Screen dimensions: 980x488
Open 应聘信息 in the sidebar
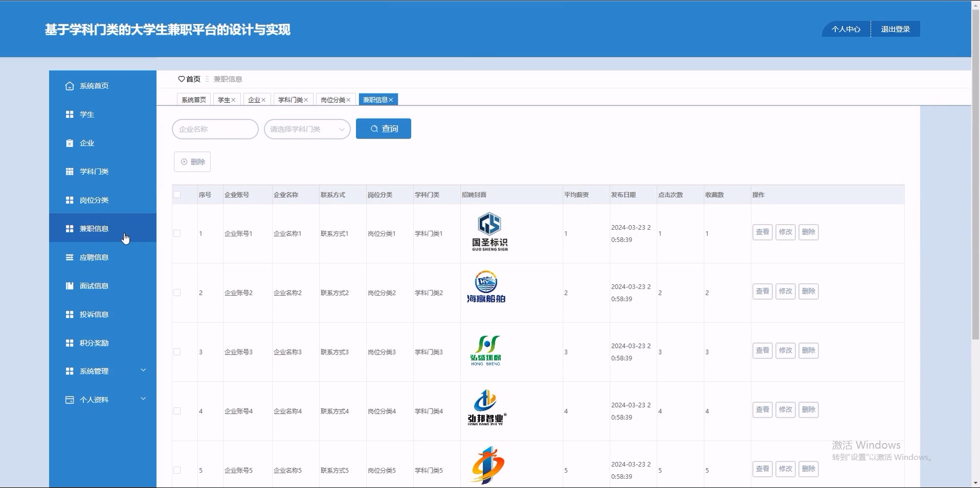pos(103,257)
